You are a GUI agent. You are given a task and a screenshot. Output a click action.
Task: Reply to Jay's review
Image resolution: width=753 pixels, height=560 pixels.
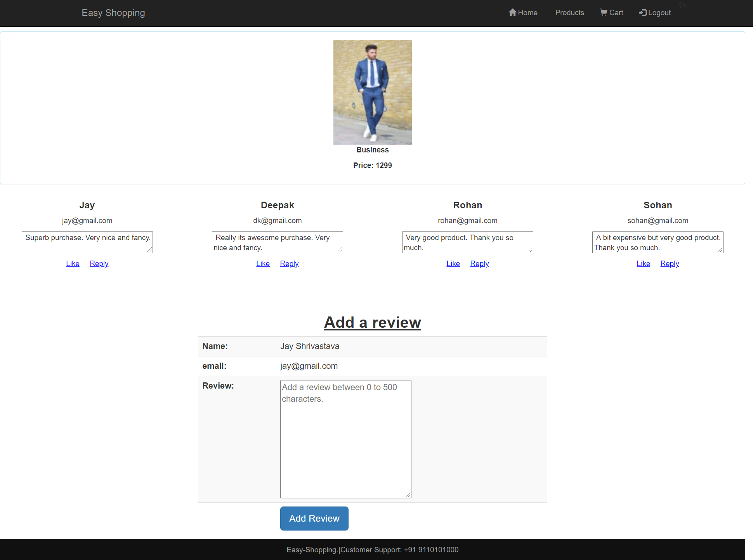(x=99, y=263)
